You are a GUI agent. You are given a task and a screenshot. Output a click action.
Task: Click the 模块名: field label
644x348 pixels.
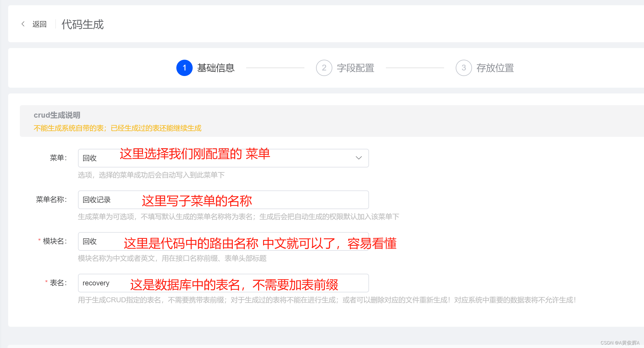[55, 241]
